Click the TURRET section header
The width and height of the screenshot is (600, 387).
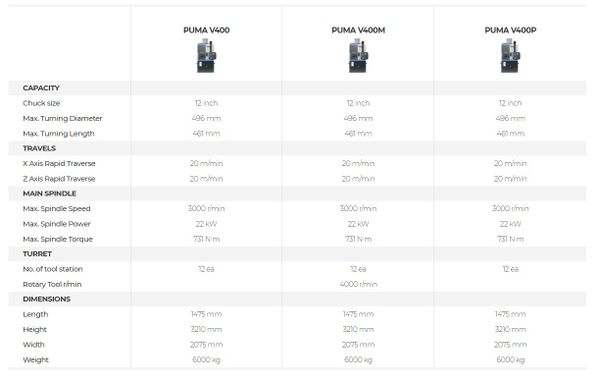(37, 254)
